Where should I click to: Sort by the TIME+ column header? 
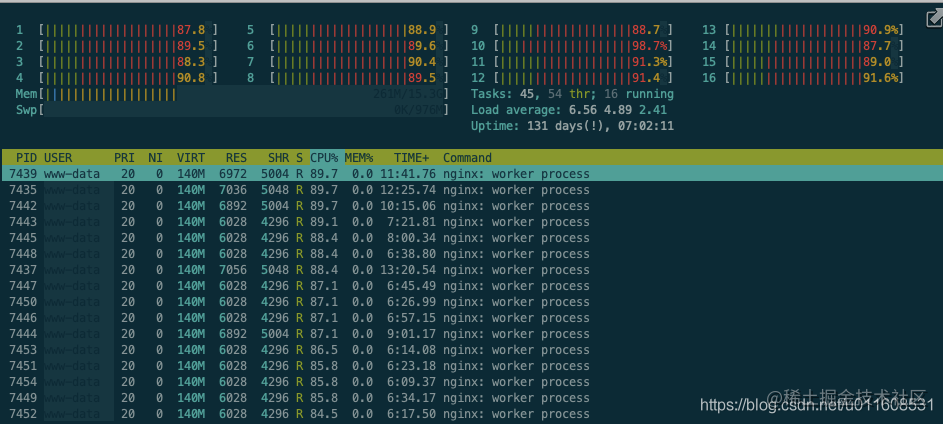tap(411, 158)
